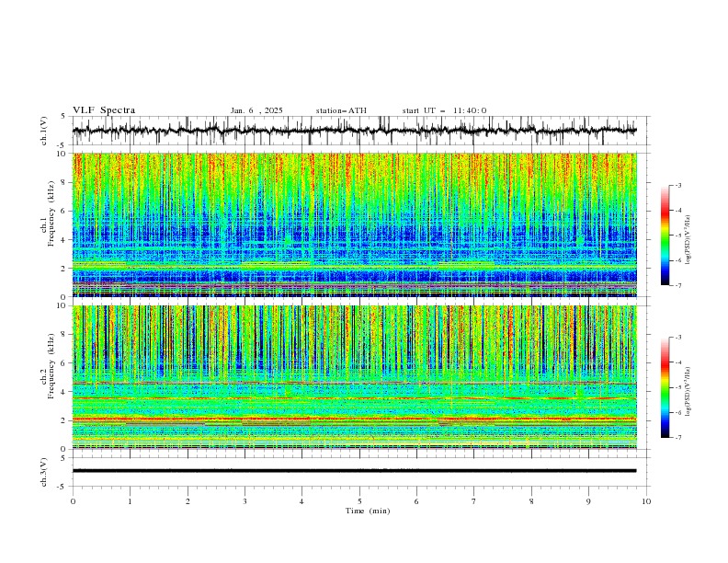Click the ch.1 voltage waveform trace
Screen dimensions: 728x563
coord(355,131)
